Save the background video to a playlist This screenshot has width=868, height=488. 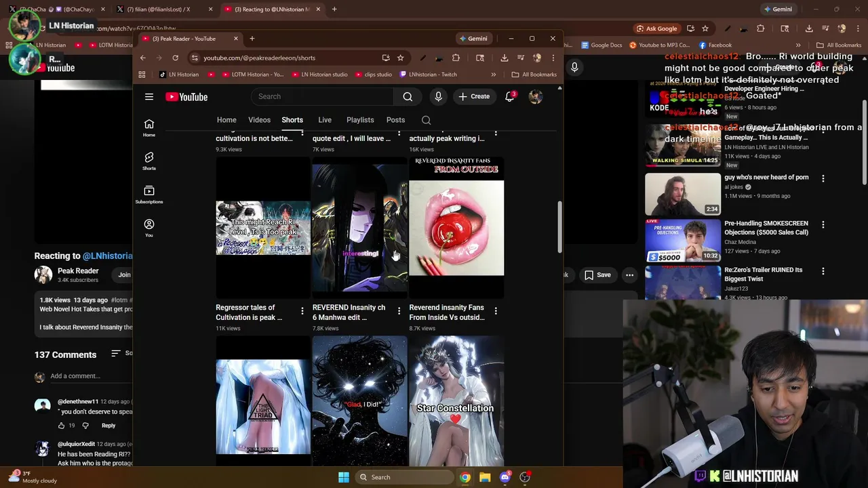click(597, 274)
